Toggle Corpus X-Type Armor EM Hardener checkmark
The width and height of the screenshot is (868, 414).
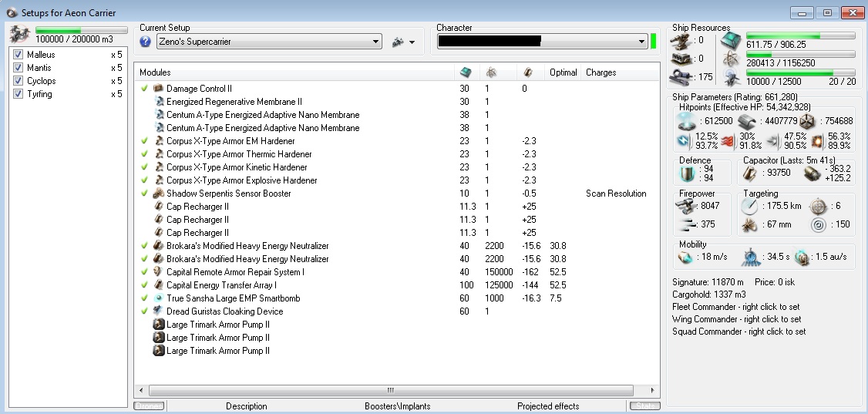(145, 140)
